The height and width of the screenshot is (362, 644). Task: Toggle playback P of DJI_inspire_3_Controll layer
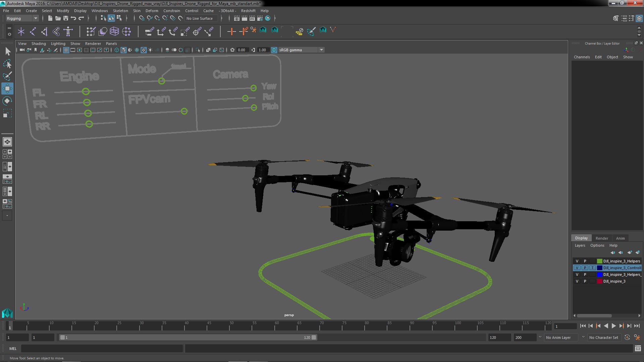click(x=585, y=268)
